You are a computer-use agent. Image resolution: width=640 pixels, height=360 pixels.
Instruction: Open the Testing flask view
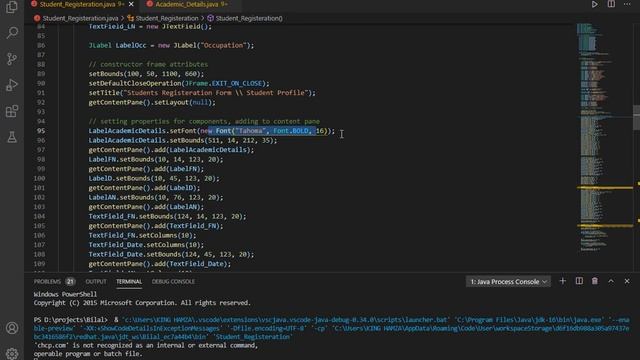12,137
